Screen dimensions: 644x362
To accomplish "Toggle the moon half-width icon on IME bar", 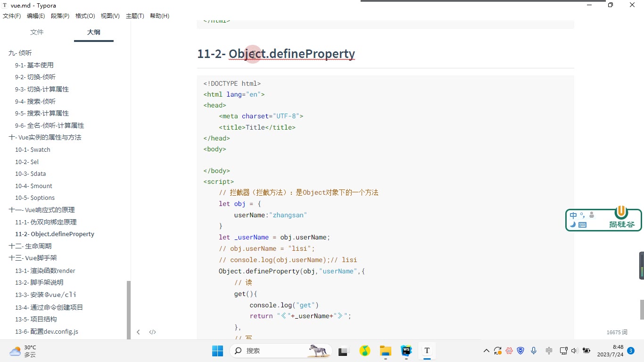I will (x=573, y=225).
